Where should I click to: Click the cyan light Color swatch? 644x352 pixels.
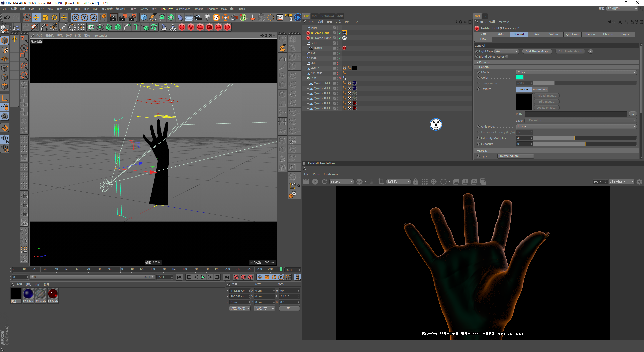tap(519, 78)
